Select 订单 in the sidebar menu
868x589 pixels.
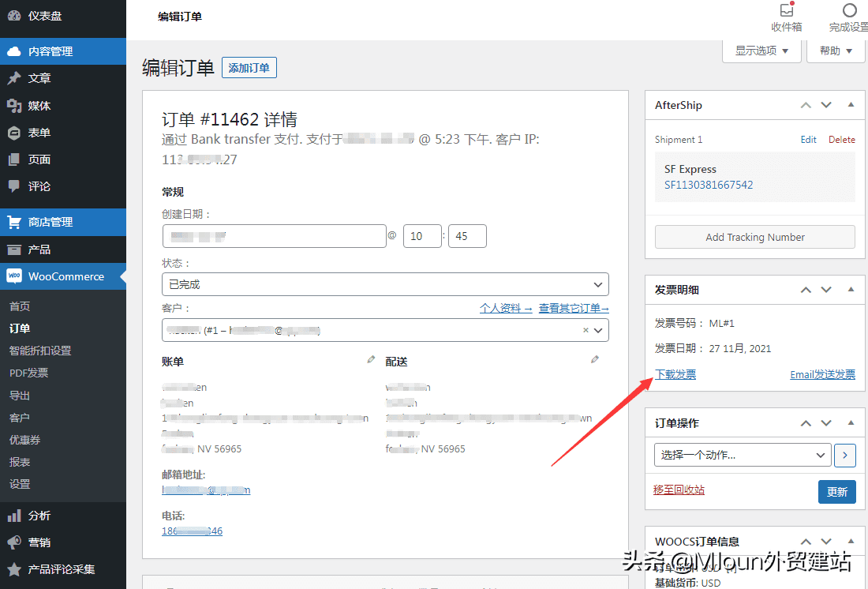pos(21,328)
